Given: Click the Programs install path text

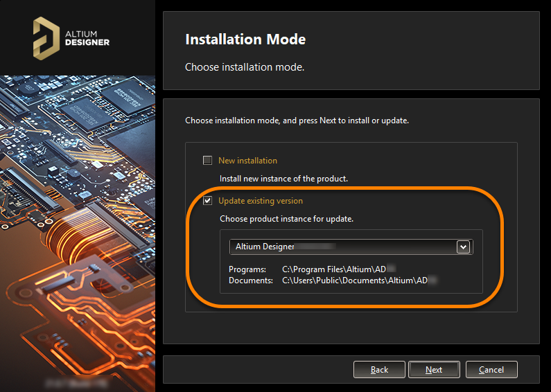Looking at the screenshot, I should click(x=338, y=269).
